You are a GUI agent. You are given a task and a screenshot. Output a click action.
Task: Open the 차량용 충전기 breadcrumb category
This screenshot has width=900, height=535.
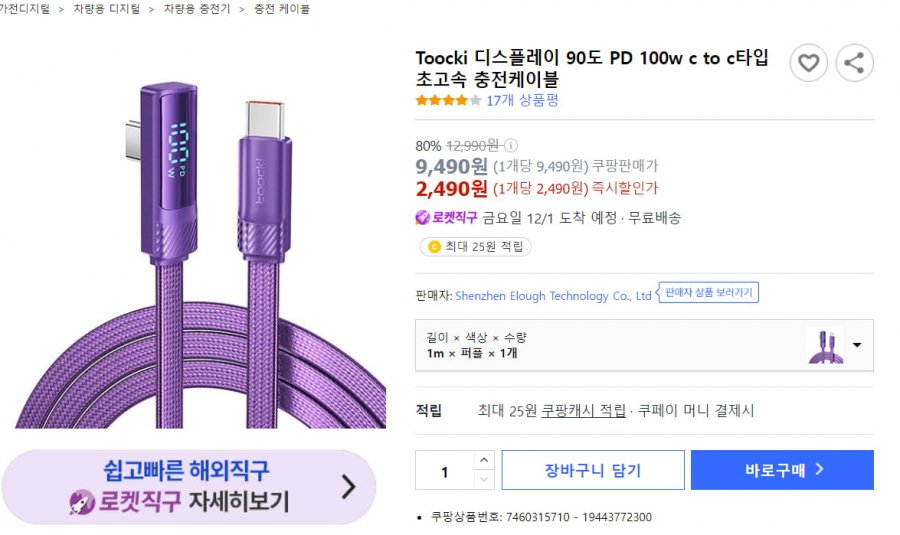tap(197, 9)
